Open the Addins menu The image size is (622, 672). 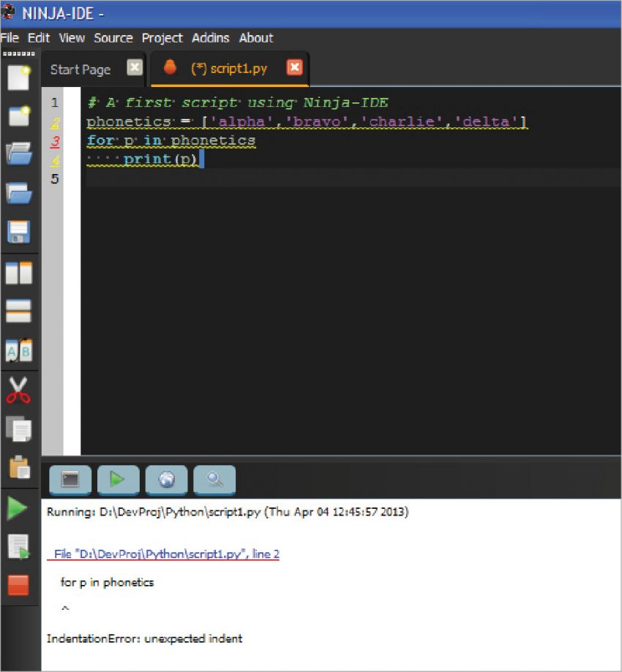[x=211, y=38]
